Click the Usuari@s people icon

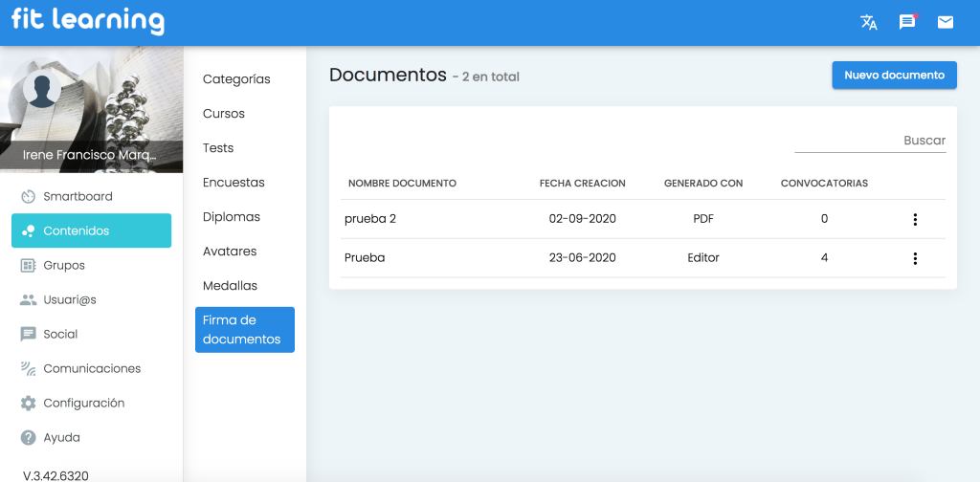point(28,299)
